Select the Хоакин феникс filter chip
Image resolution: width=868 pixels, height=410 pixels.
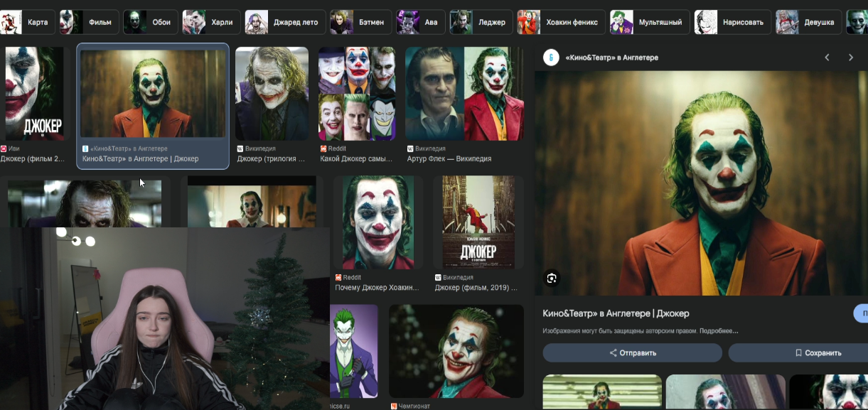[x=561, y=22]
